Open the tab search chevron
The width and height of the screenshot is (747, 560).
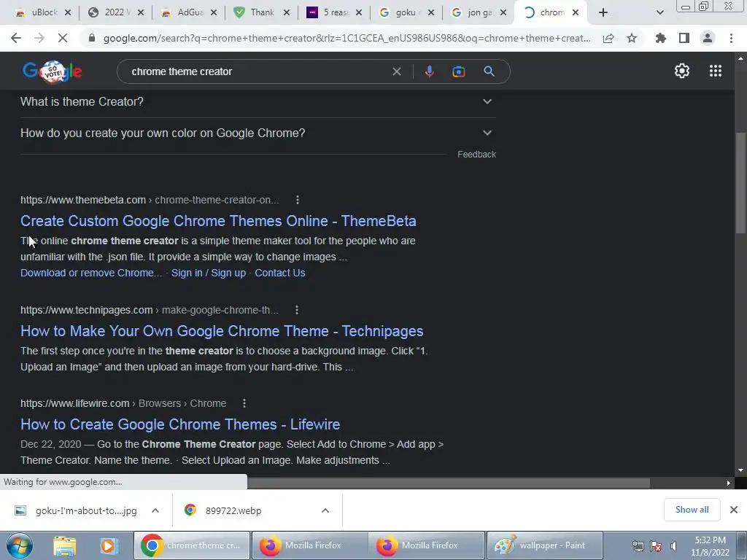659,13
